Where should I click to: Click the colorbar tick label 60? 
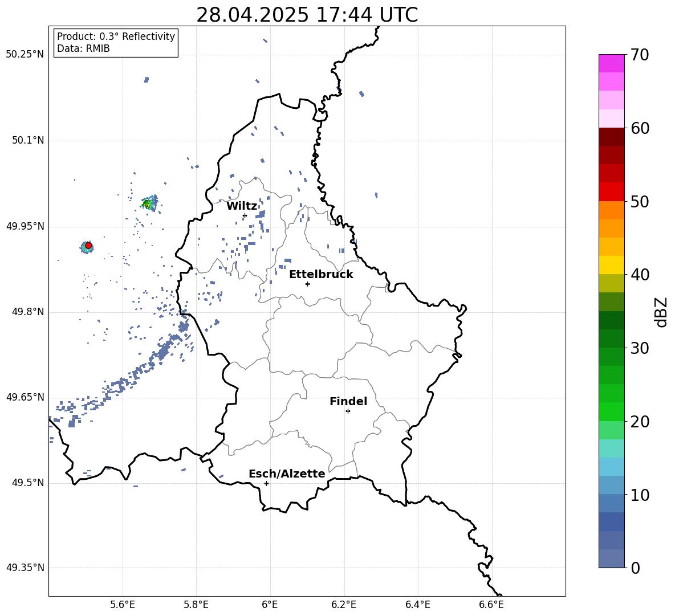click(640, 128)
